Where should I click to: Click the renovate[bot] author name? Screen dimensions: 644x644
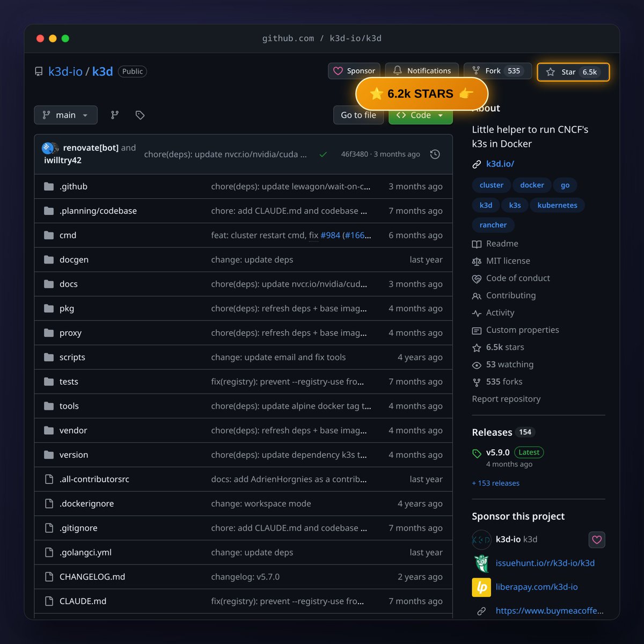coord(91,148)
